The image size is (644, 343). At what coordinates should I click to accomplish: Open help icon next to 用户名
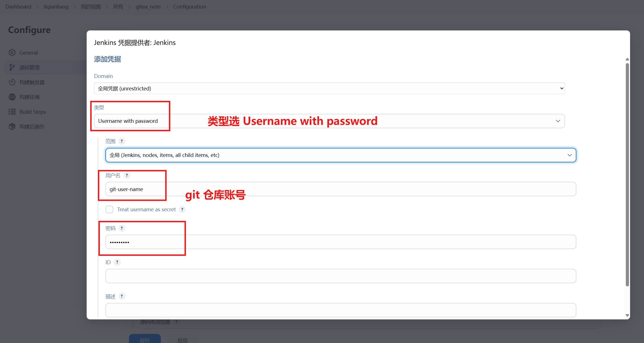tap(127, 175)
